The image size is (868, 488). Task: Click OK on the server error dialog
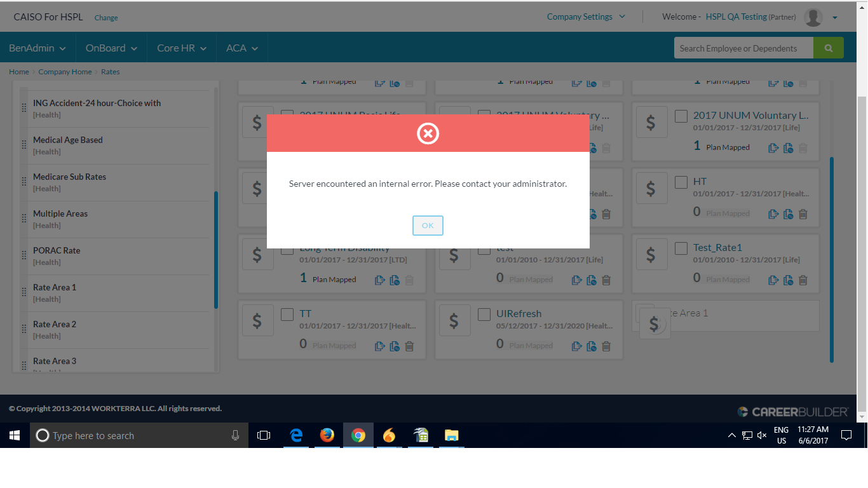click(428, 226)
